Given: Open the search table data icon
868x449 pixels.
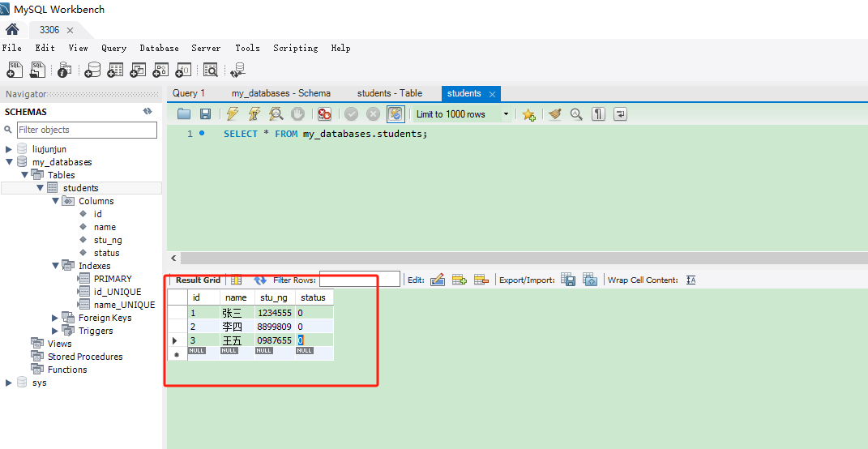Looking at the screenshot, I should (x=211, y=69).
